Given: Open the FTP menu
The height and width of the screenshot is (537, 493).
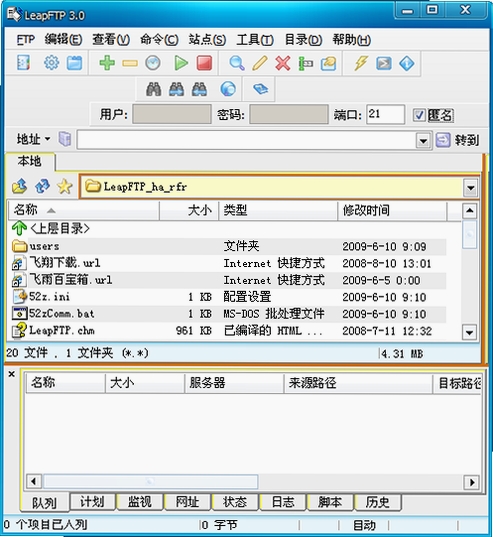Looking at the screenshot, I should click(x=26, y=40).
